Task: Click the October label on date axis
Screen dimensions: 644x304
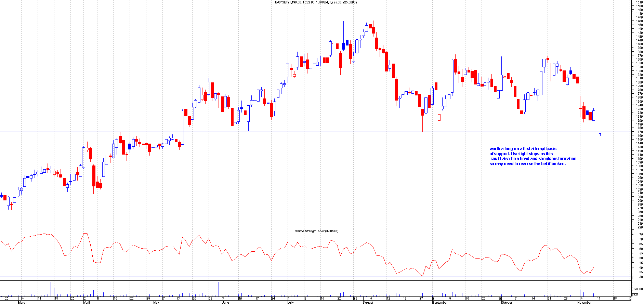Action: pos(507,302)
